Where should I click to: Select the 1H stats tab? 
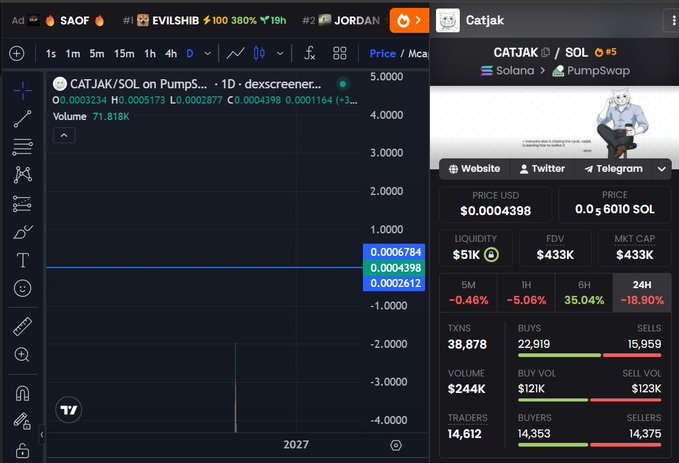tap(526, 292)
